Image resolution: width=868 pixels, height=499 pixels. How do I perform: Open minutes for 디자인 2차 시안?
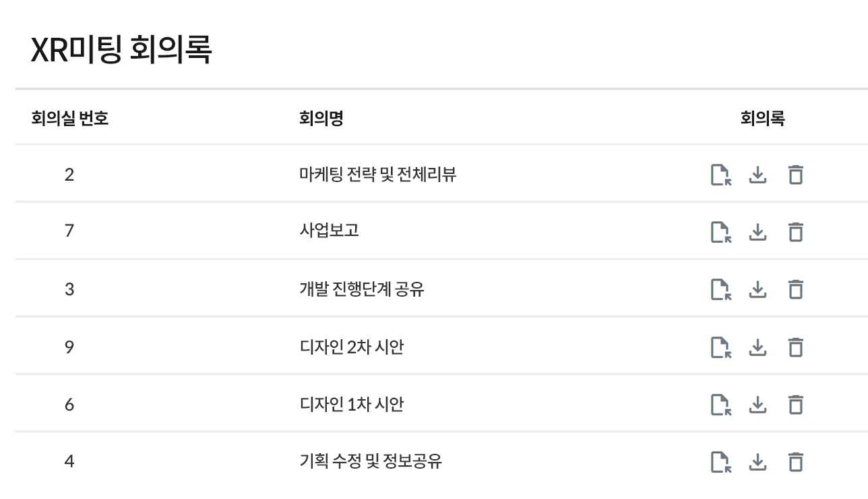721,347
